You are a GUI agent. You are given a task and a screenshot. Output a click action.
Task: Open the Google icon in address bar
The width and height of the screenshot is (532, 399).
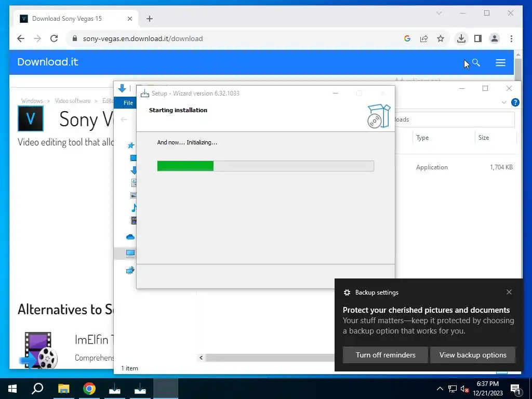(407, 38)
